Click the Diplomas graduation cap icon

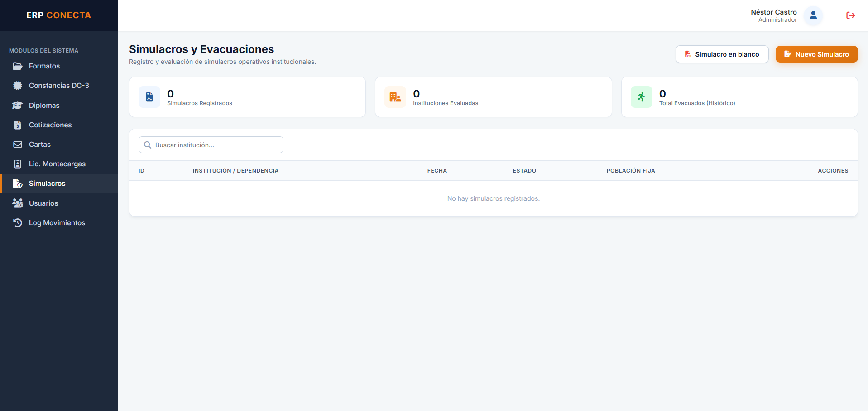18,105
